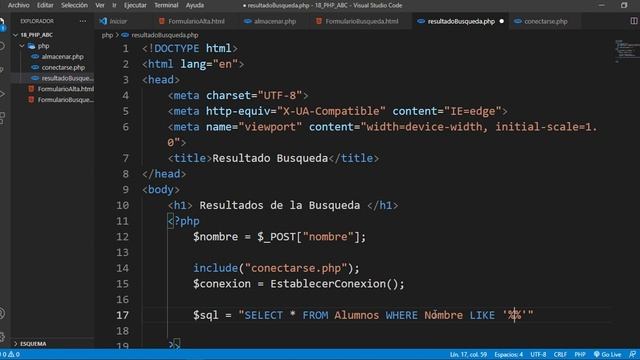Click the title tag text Resultado Busqueda
Image resolution: width=640 pixels, height=360 pixels.
tap(270, 158)
